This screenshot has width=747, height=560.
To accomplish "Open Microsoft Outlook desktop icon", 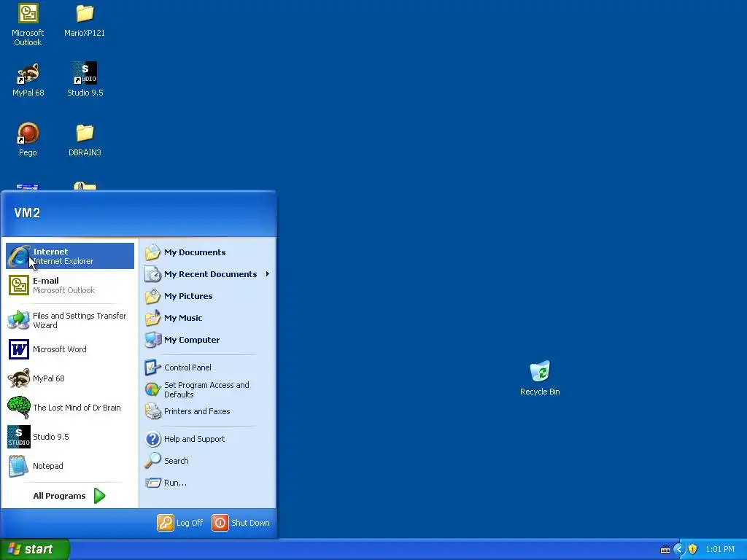I will (x=28, y=24).
